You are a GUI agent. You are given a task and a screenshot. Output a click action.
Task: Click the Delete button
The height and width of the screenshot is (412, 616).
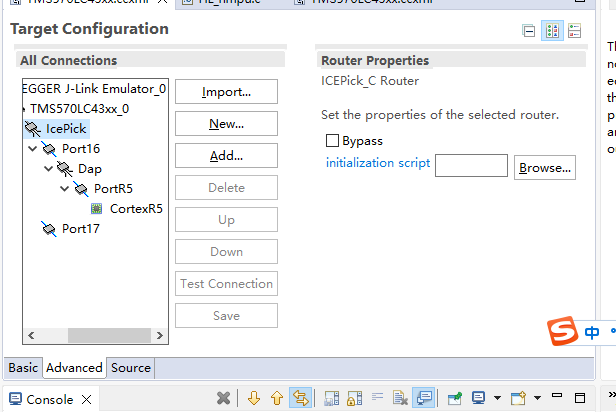226,188
